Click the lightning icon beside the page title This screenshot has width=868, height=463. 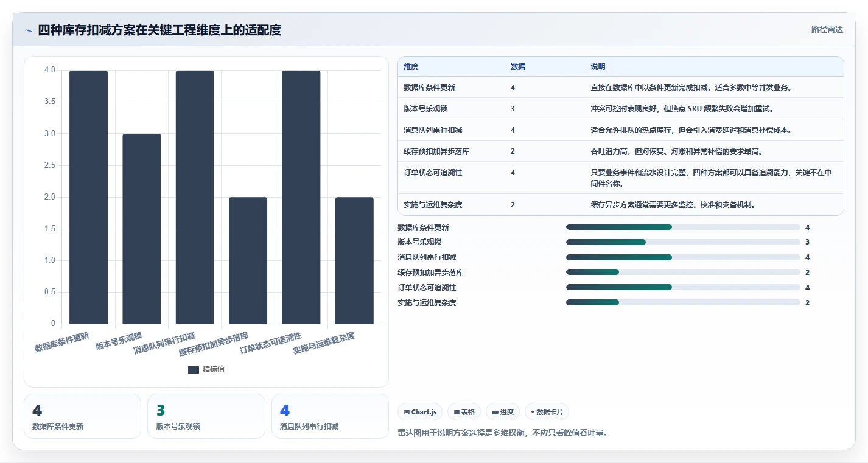(29, 30)
